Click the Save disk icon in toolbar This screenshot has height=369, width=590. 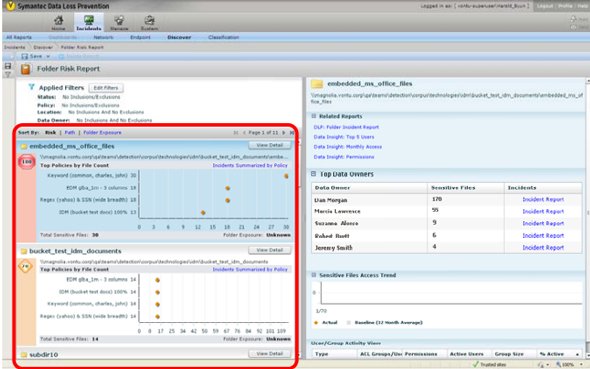25,56
